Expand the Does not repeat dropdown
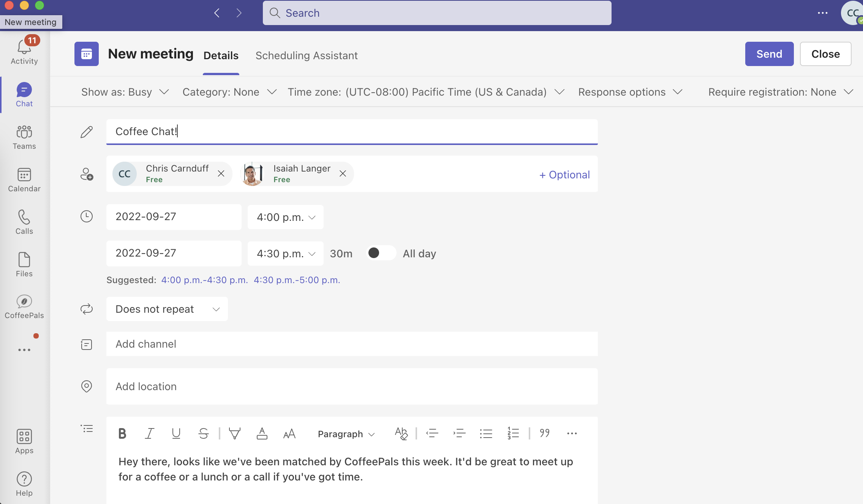Image resolution: width=863 pixels, height=504 pixels. tap(167, 309)
